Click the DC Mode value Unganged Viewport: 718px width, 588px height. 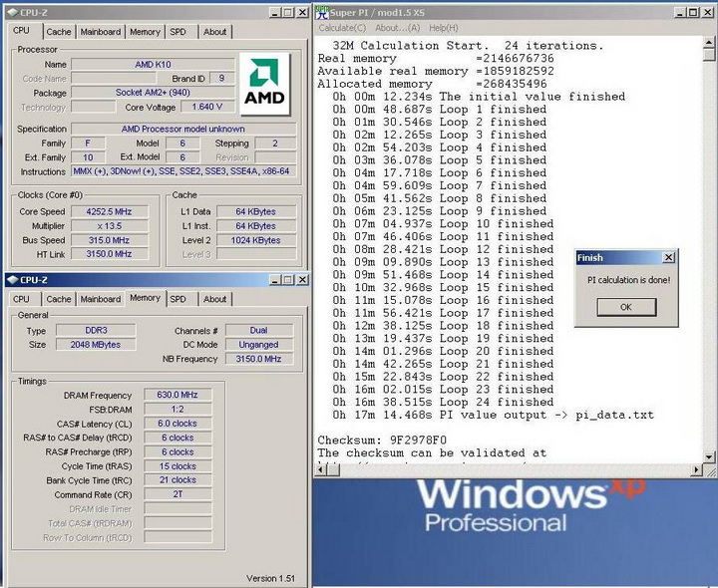(x=258, y=345)
